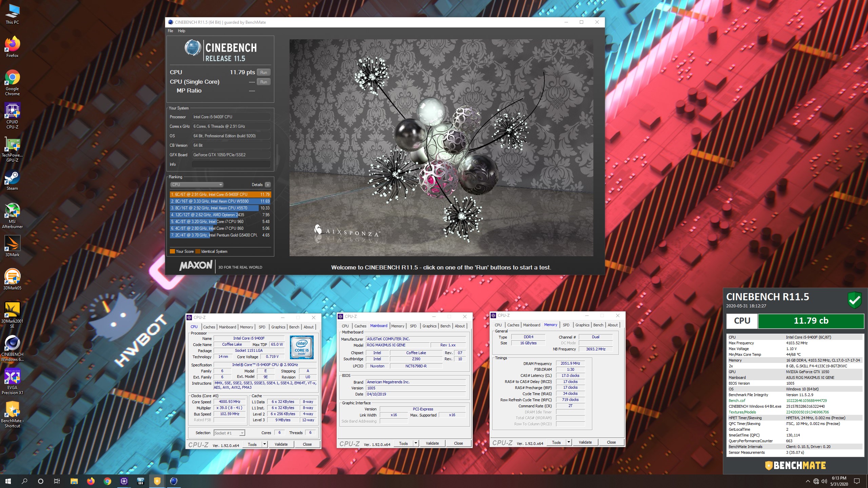The width and height of the screenshot is (868, 488).
Task: Open Tools dropdown arrow in left CPU-Z
Action: [x=264, y=444]
